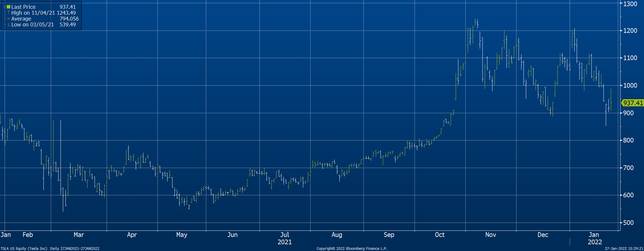644x251 pixels.
Task: Click the May month label on time axis
Action: [x=182, y=235]
